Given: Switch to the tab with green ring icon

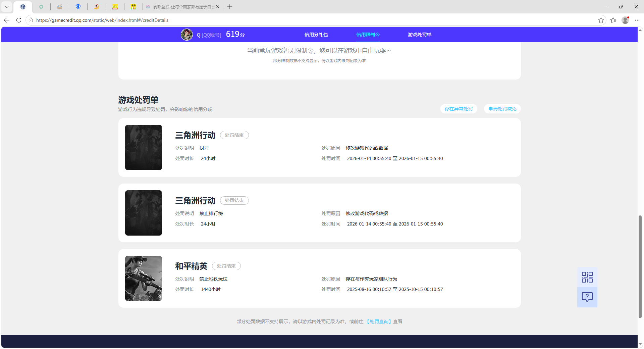Looking at the screenshot, I should coord(41,7).
